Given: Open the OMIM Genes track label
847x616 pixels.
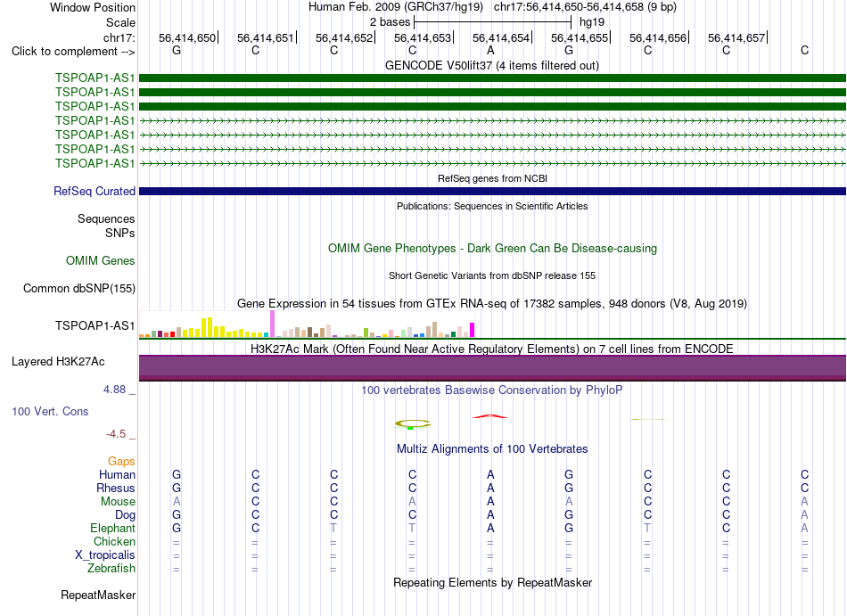Looking at the screenshot, I should pos(101,261).
